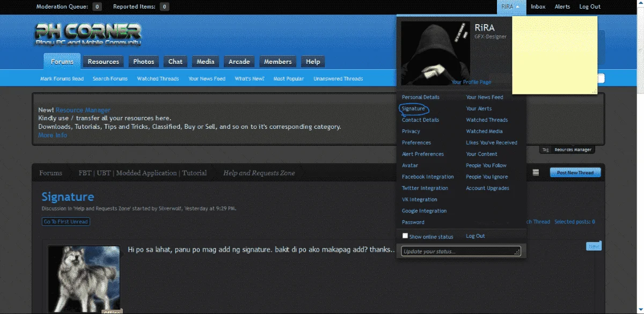Viewport: 644px width, 314px height.
Task: Click the Post New Thread button
Action: click(575, 172)
